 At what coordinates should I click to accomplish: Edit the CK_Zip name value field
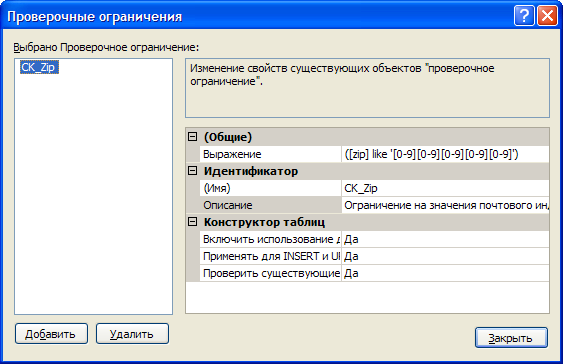pyautogui.click(x=445, y=188)
